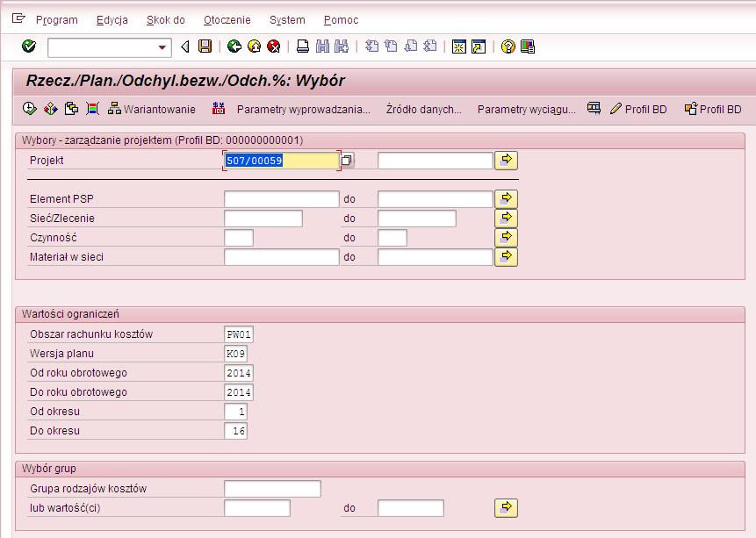
Task: Click the yellow Help question mark icon
Action: (508, 47)
